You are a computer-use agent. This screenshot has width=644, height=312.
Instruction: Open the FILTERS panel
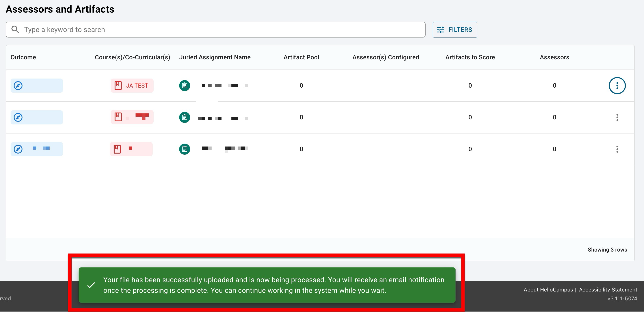pyautogui.click(x=454, y=30)
